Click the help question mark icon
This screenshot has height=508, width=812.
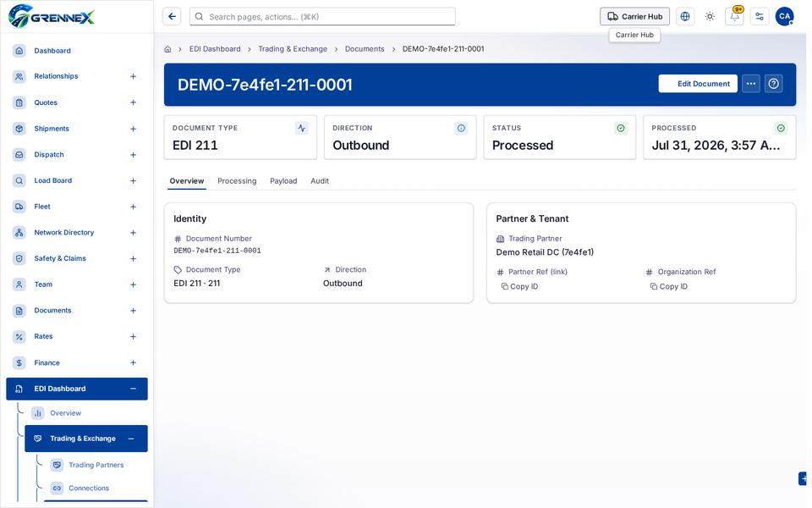pyautogui.click(x=773, y=84)
